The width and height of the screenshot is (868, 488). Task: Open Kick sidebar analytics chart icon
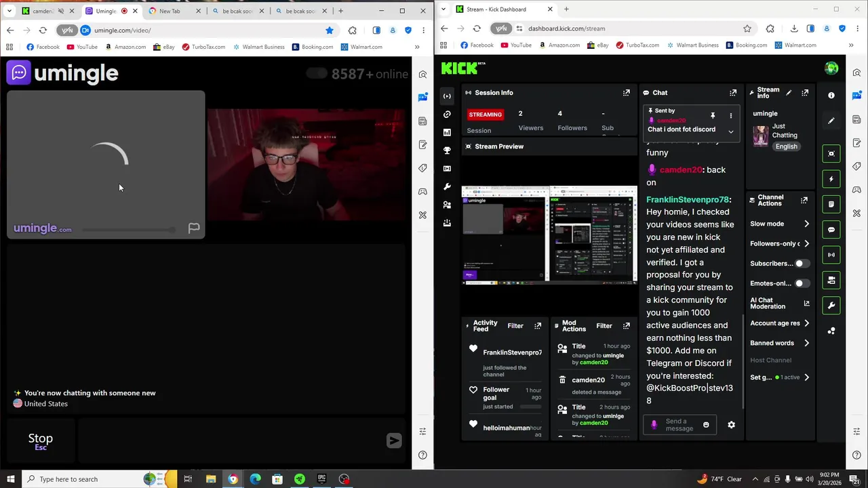(447, 133)
